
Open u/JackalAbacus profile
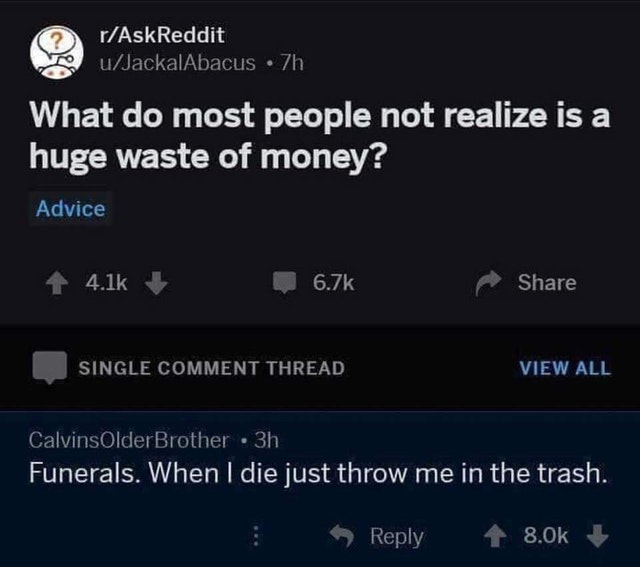pyautogui.click(x=178, y=62)
